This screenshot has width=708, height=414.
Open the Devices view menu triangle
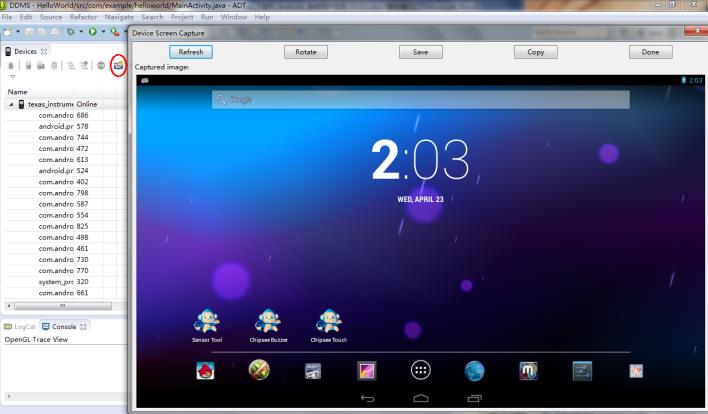point(12,76)
